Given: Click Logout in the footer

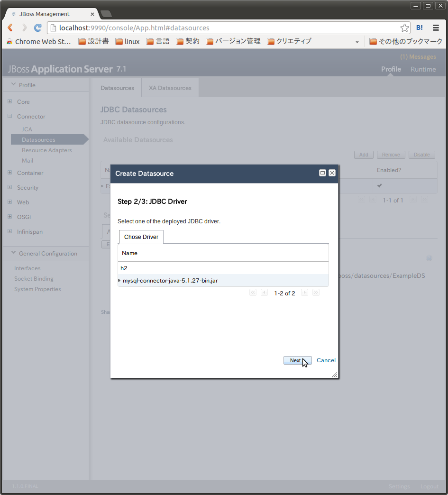Looking at the screenshot, I should pos(430,486).
